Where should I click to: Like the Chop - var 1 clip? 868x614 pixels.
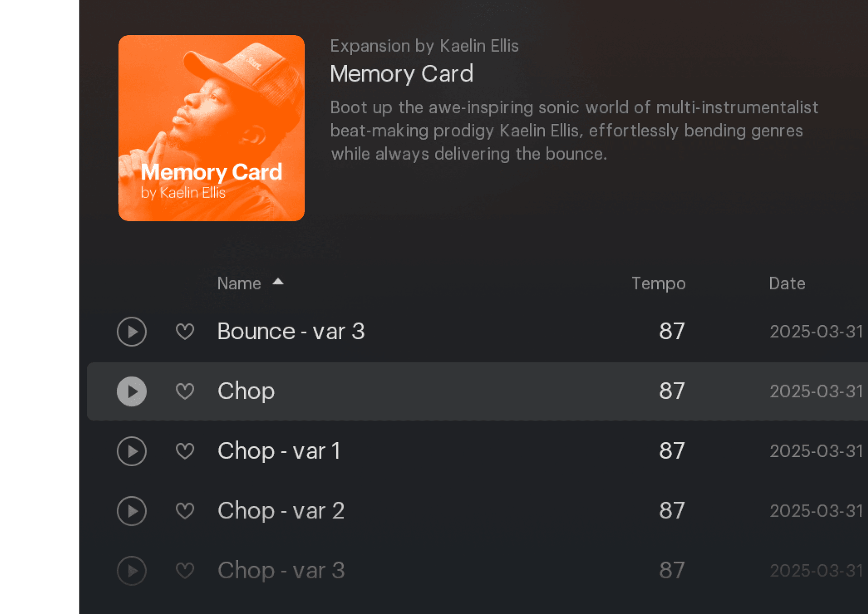[x=185, y=451]
